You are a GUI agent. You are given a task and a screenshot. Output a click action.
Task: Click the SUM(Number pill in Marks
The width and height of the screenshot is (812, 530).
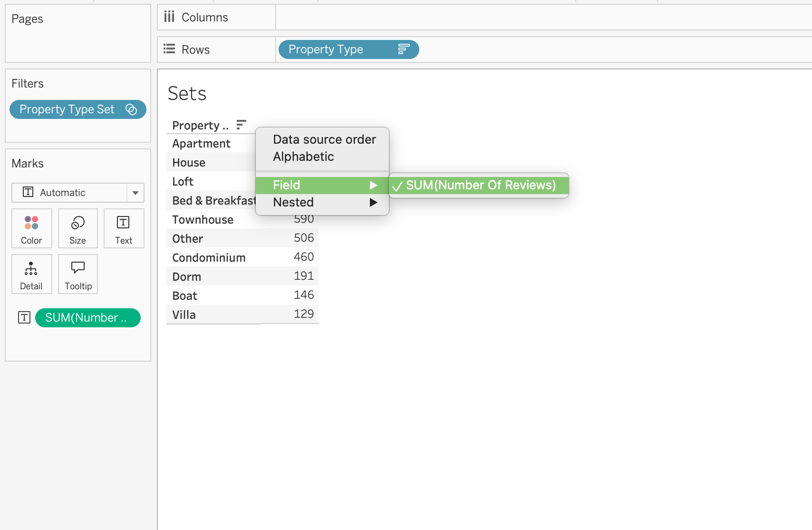coord(87,318)
